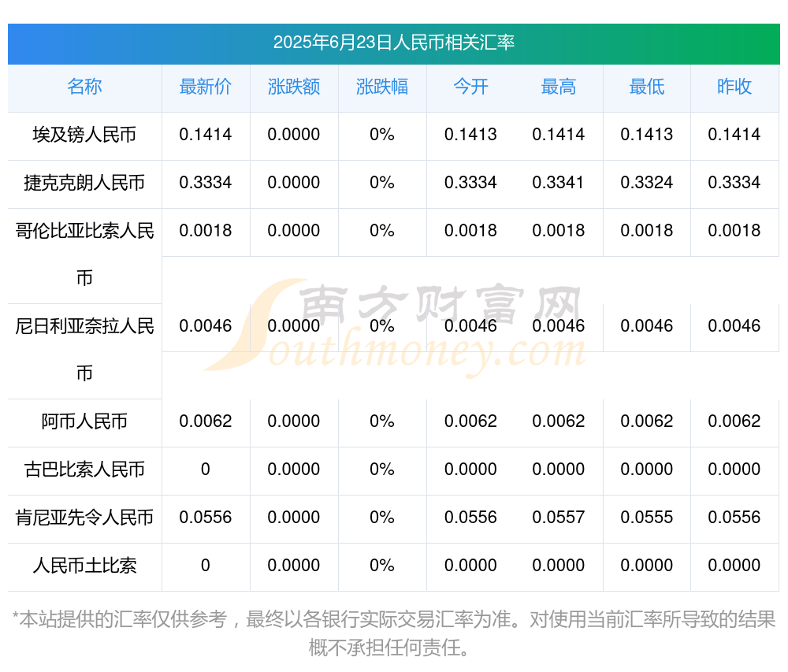Image resolution: width=788 pixels, height=672 pixels.
Task: Select the 埃及镑人民币 row name
Action: [84, 135]
